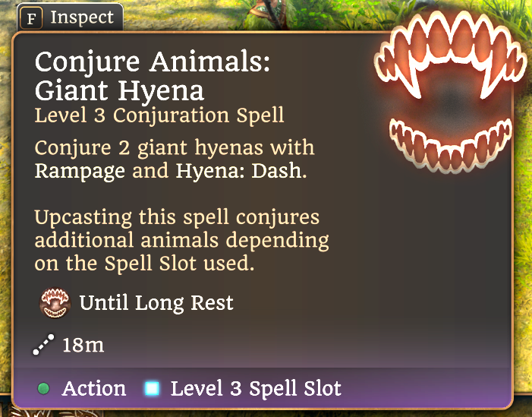Click the "Giant Hyena" title line
Screen dimensions: 532x417
click(x=119, y=90)
